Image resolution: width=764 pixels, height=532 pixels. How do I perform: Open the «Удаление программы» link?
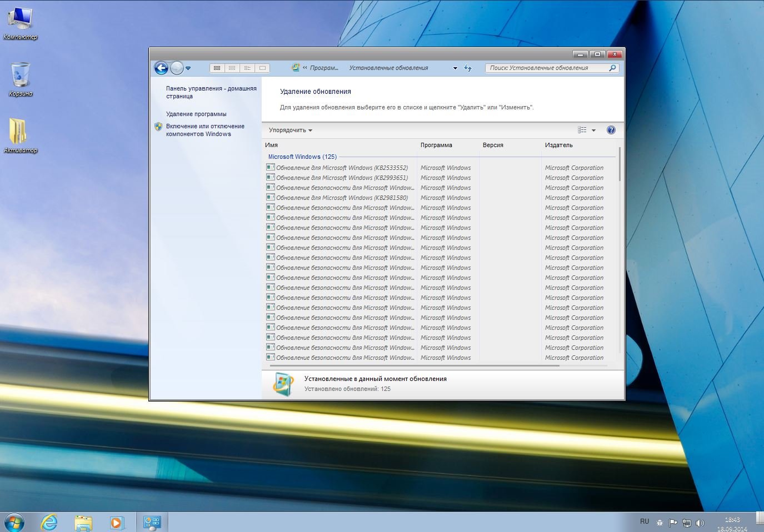point(196,114)
